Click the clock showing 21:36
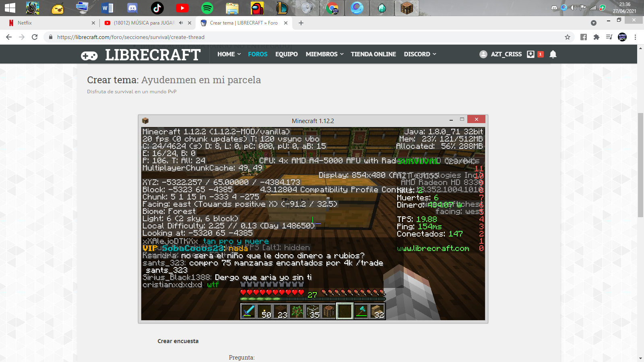Viewport: 644px width, 362px height. pos(625,4)
